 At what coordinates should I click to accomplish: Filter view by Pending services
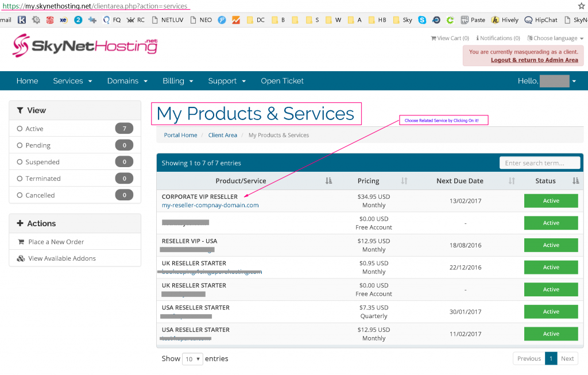pos(75,145)
